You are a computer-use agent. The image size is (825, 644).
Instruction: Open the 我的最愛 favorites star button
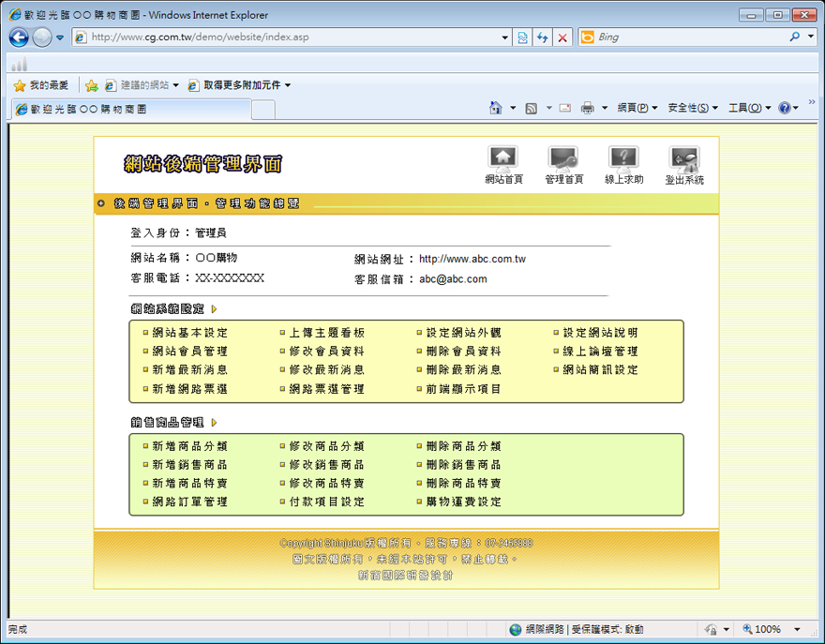[x=40, y=85]
